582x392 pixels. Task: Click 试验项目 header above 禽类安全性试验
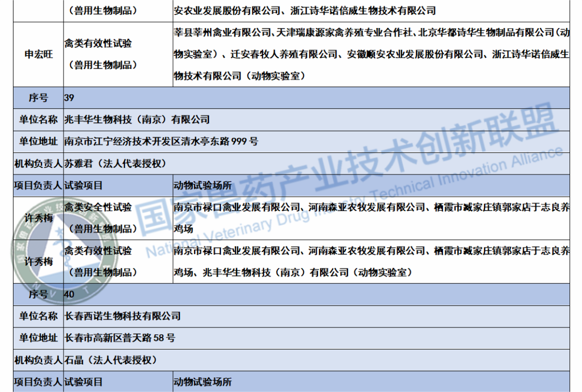[x=84, y=185]
